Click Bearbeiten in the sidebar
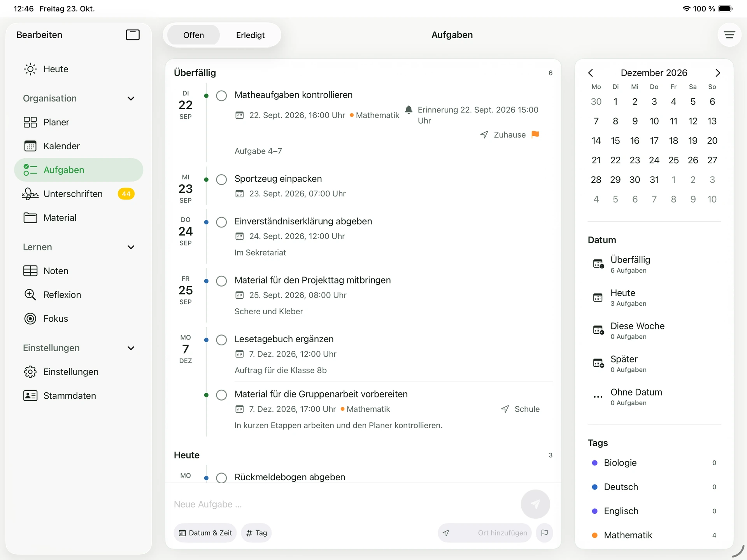Image resolution: width=747 pixels, height=560 pixels. (39, 35)
